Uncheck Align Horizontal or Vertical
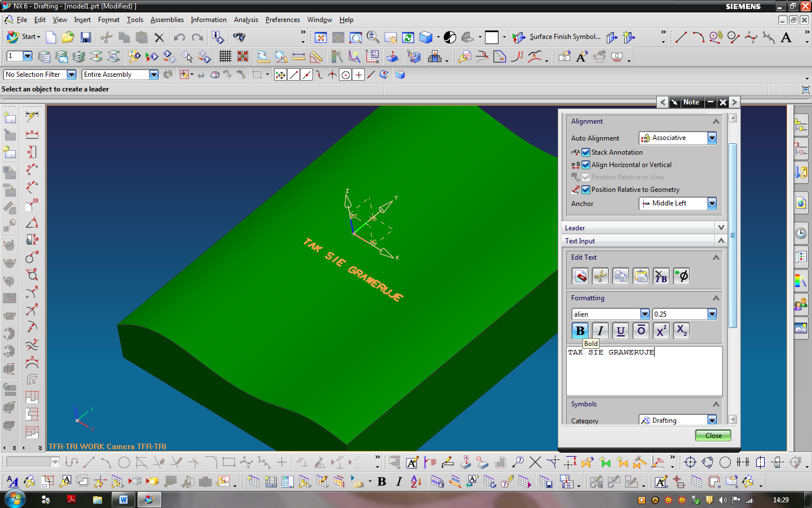Viewport: 812px width, 508px height. (x=586, y=165)
